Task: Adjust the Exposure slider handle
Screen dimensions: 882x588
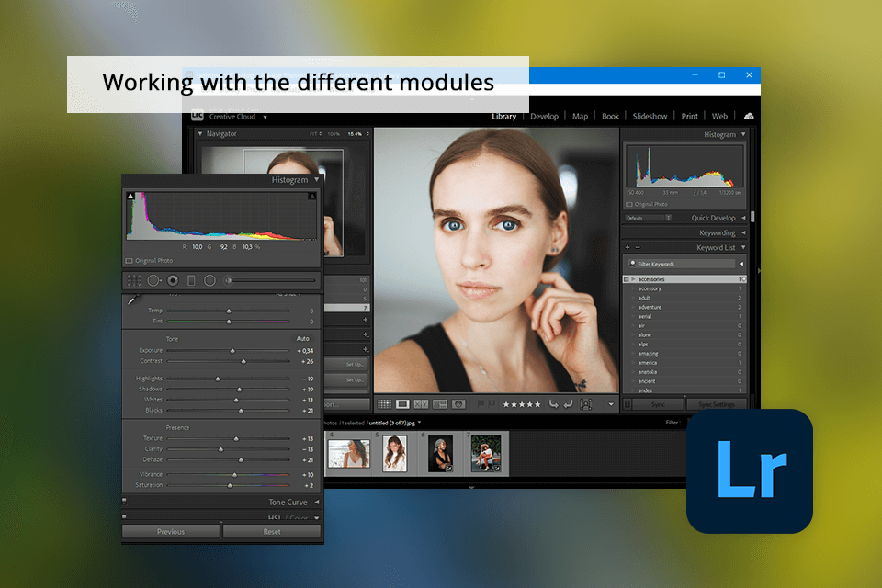Action: [232, 351]
